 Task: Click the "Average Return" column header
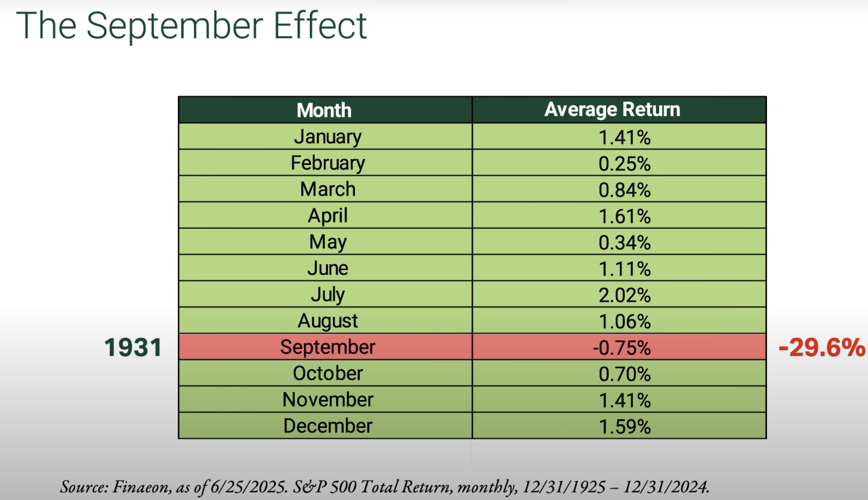612,110
